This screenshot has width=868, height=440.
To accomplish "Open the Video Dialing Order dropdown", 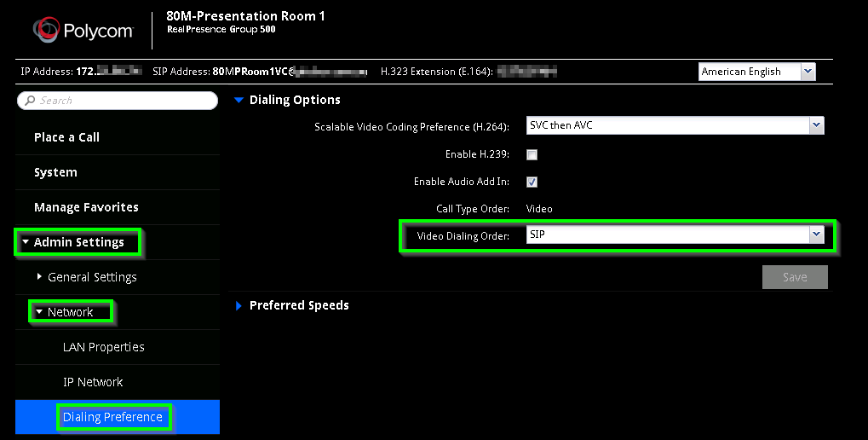I will tap(675, 234).
